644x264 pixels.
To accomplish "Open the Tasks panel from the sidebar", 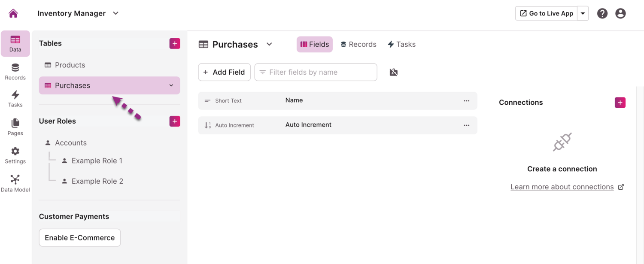I will click(15, 99).
